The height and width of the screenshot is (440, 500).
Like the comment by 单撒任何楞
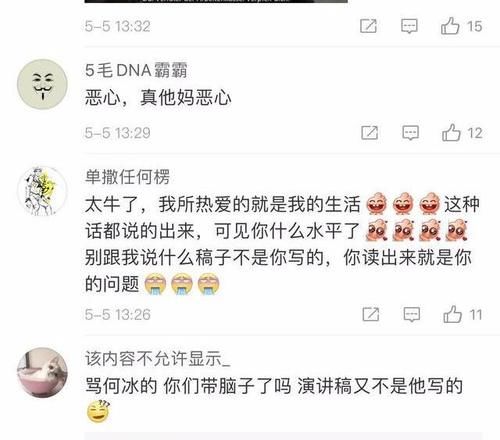point(453,314)
